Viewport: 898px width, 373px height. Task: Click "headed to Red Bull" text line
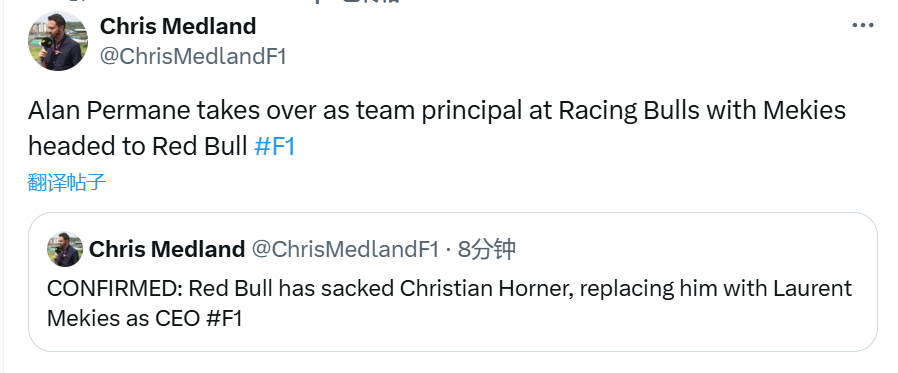click(137, 147)
